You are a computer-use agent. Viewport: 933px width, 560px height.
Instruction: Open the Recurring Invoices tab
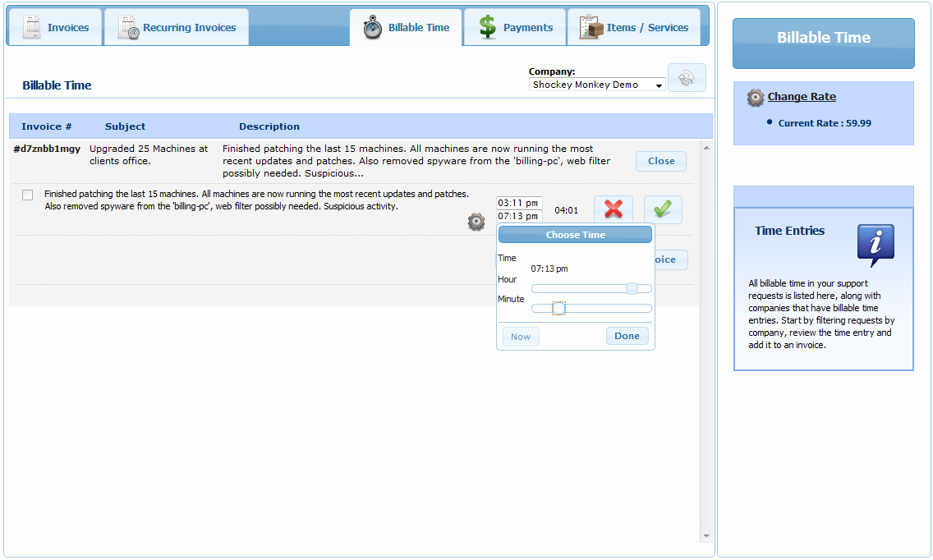pos(177,27)
